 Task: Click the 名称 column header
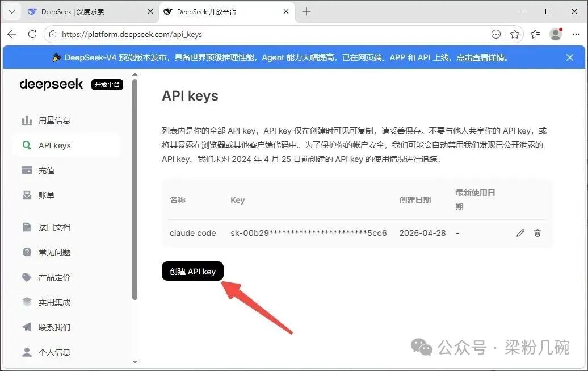pos(178,200)
